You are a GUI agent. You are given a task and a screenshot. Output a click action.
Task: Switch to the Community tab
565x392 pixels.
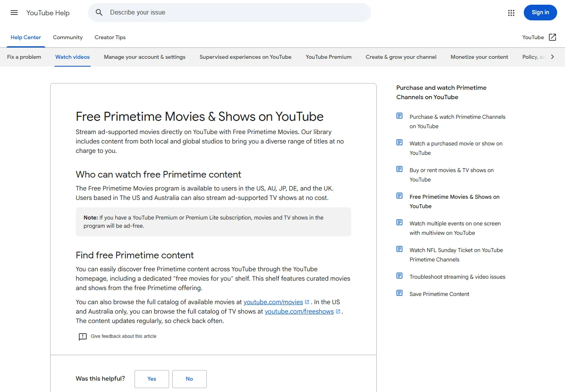[x=68, y=37]
